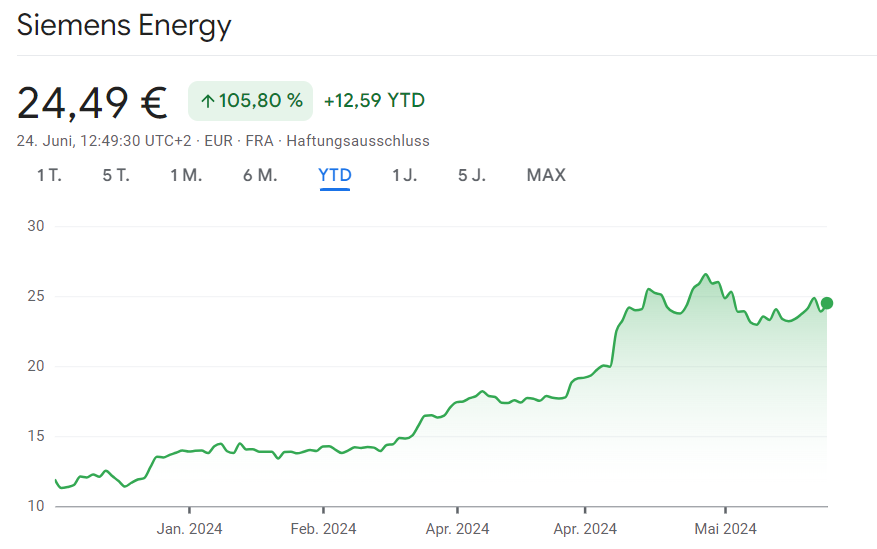
Task: Open the Haftungsausschluss disclaimer link
Action: (358, 141)
